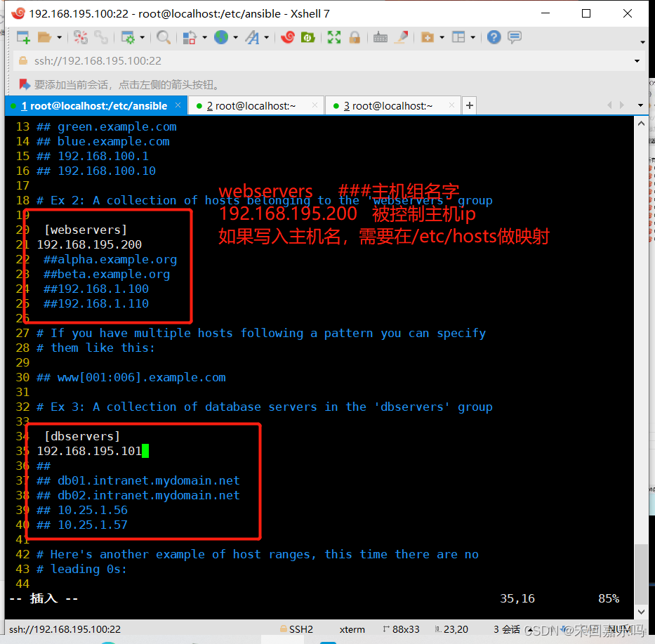Open the session folder icon

tap(44, 38)
